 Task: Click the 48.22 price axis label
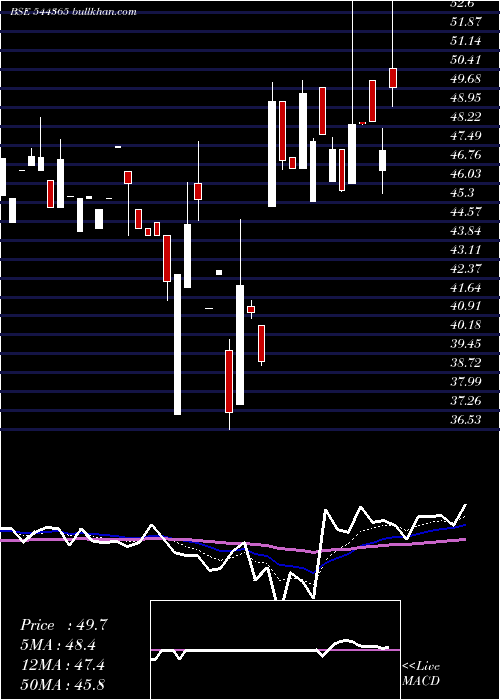pos(465,117)
